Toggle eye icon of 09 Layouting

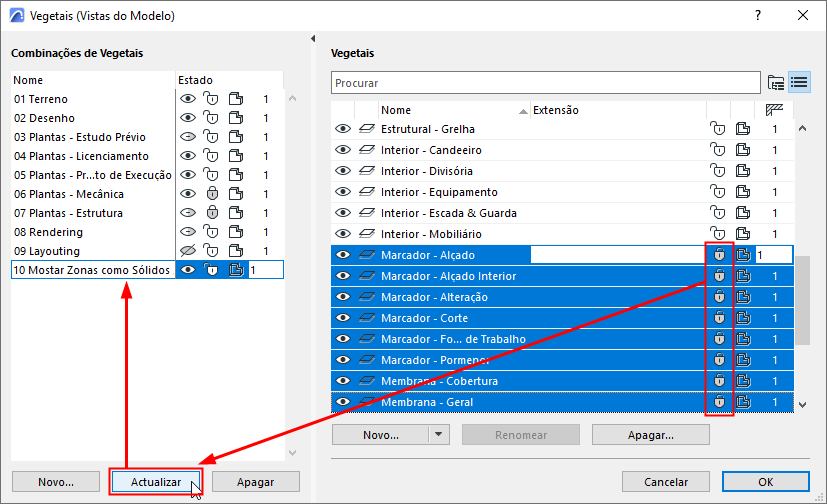[x=188, y=250]
